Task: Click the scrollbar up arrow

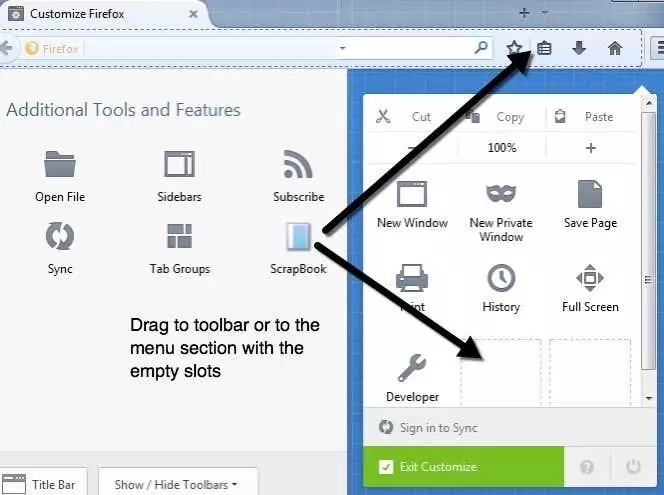Action: pos(649,103)
